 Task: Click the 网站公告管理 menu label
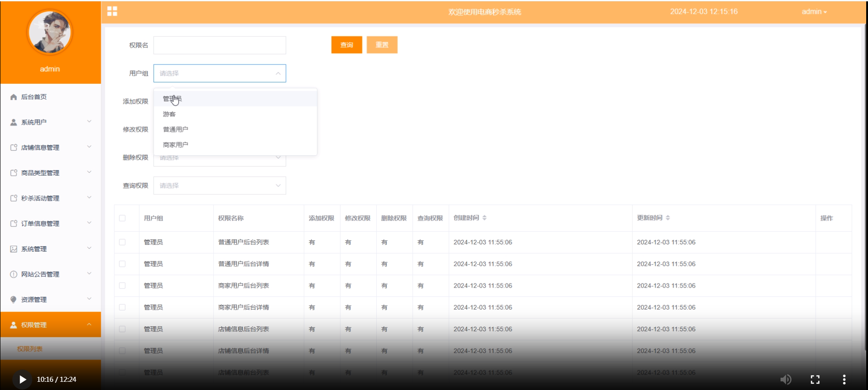tap(40, 274)
